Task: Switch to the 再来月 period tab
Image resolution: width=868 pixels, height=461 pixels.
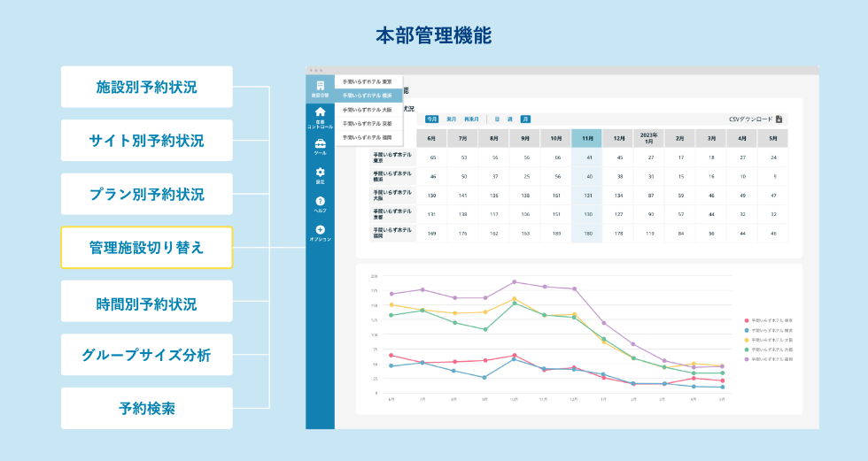Action: point(471,119)
